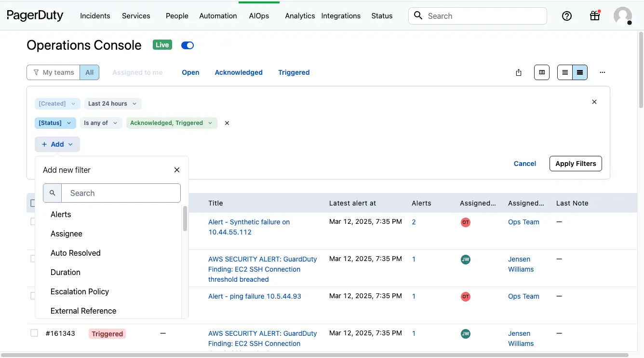Check the box for Synthetic failure row
The width and height of the screenshot is (644, 358).
point(33,221)
